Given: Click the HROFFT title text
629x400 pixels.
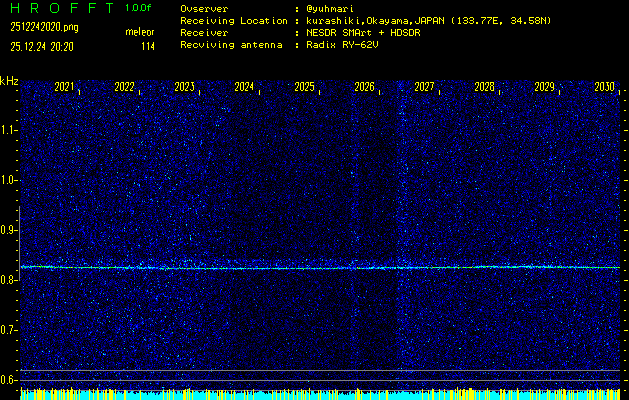Looking at the screenshot, I should (x=60, y=8).
